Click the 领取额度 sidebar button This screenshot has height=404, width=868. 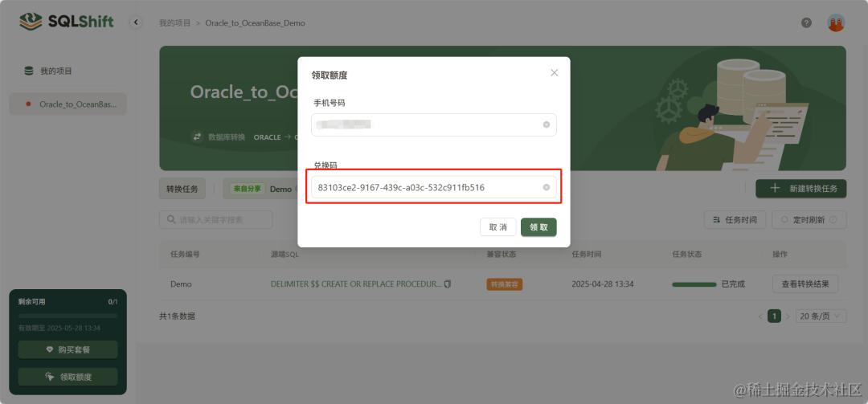tap(68, 377)
